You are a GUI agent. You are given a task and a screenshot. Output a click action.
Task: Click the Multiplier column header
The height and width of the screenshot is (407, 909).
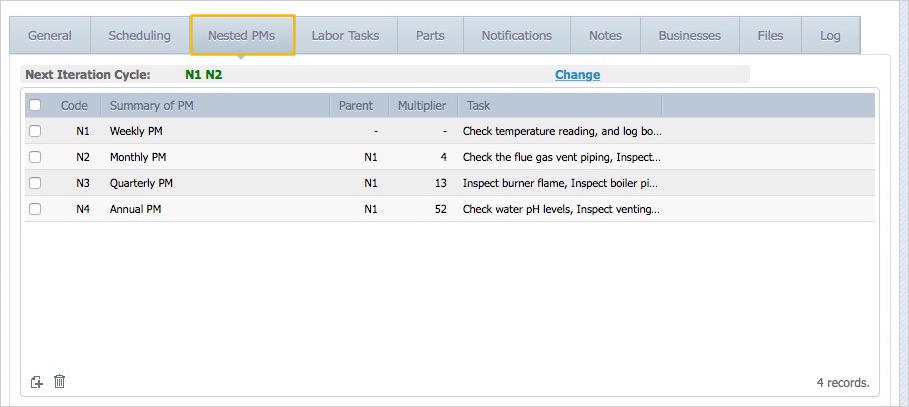pos(422,105)
